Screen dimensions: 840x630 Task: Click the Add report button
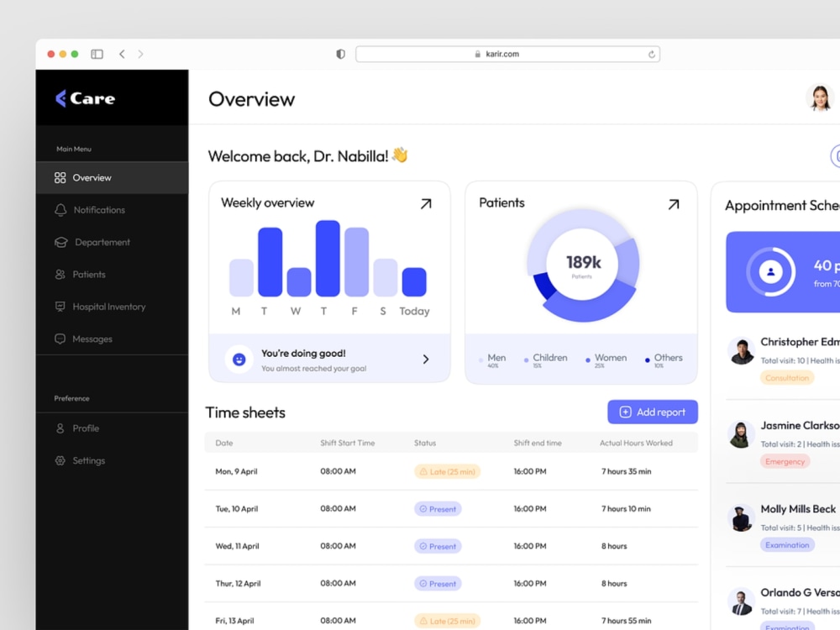[x=653, y=412]
